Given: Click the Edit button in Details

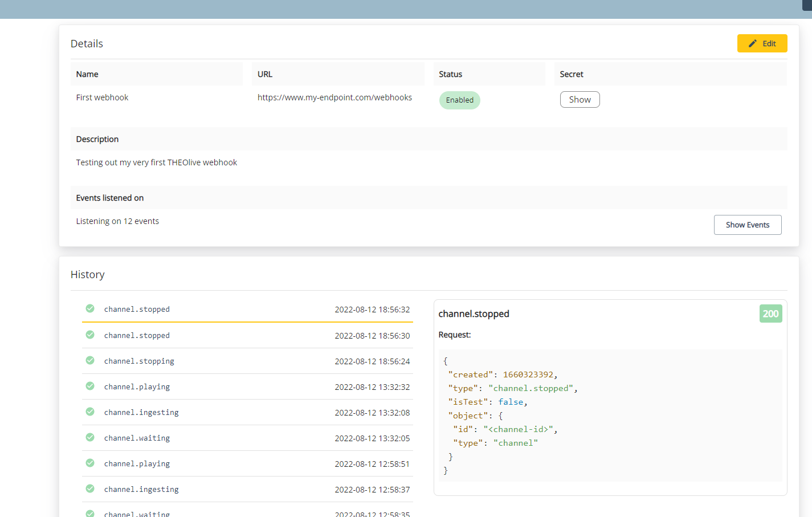Looking at the screenshot, I should 762,43.
